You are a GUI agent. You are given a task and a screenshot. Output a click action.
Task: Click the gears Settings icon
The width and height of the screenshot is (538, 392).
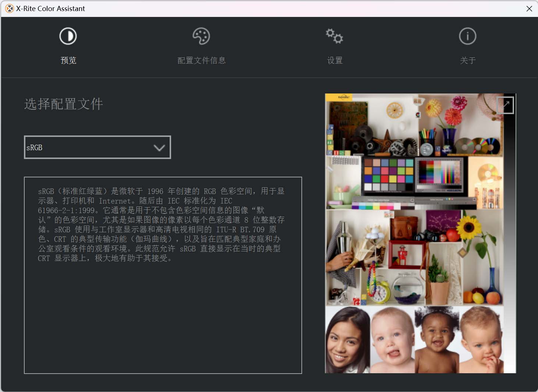pyautogui.click(x=335, y=36)
